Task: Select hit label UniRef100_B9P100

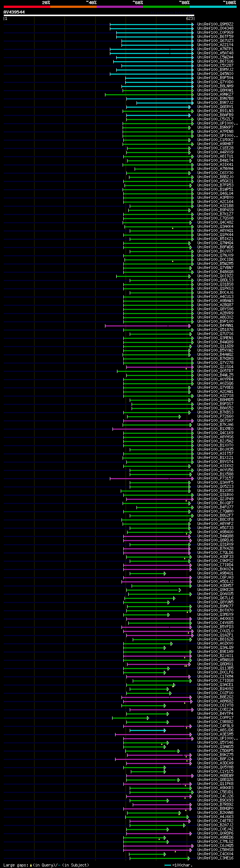Action: pos(215,322)
